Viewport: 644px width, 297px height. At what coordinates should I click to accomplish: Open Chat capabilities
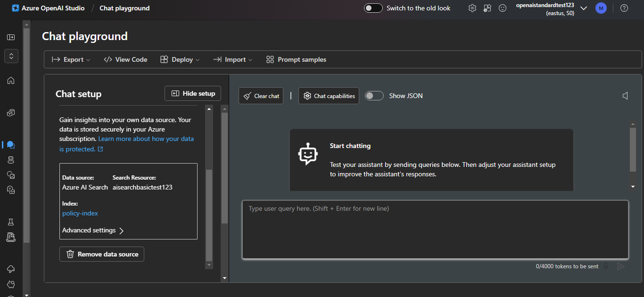click(329, 96)
